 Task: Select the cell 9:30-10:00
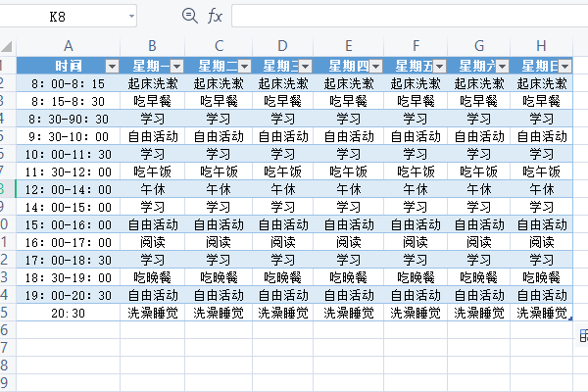tap(69, 136)
